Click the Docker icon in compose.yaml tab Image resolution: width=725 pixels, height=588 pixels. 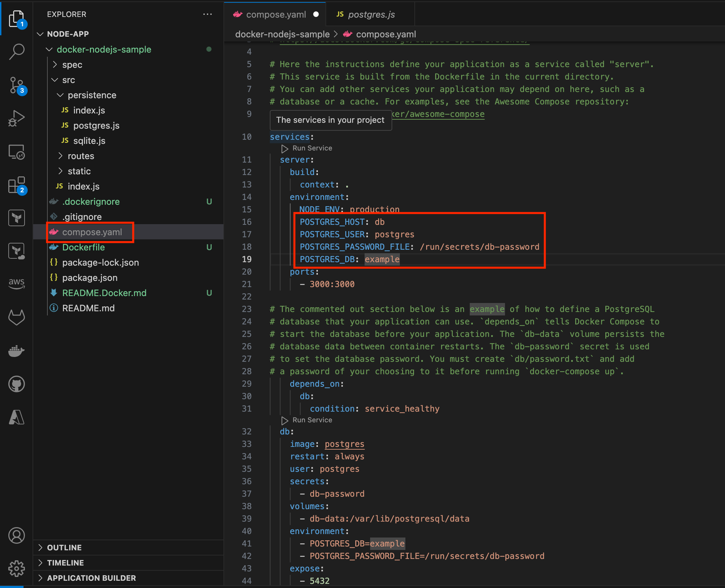pos(238,14)
